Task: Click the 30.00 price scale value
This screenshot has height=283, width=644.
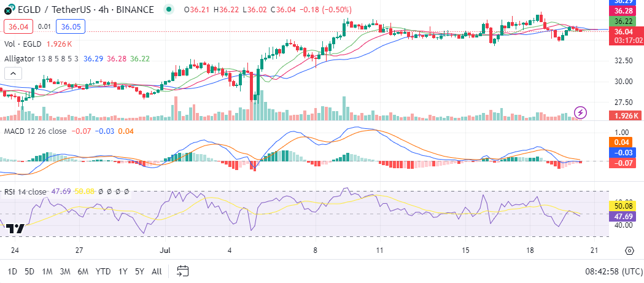Action: point(623,81)
